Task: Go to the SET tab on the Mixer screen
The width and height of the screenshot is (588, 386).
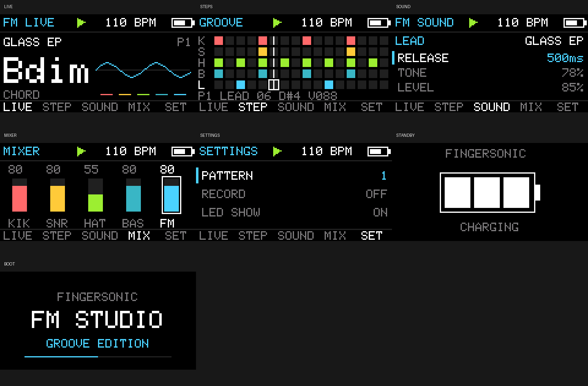Action: pos(176,236)
